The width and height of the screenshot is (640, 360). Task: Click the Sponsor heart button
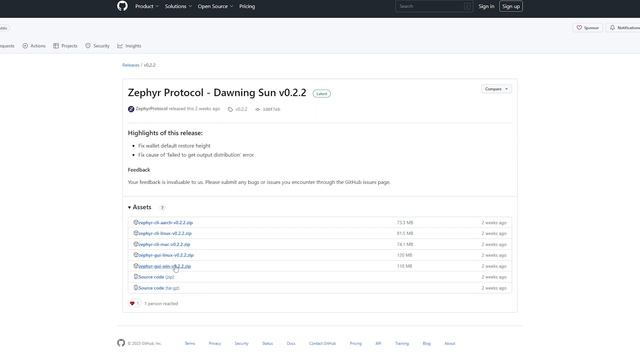click(x=587, y=28)
